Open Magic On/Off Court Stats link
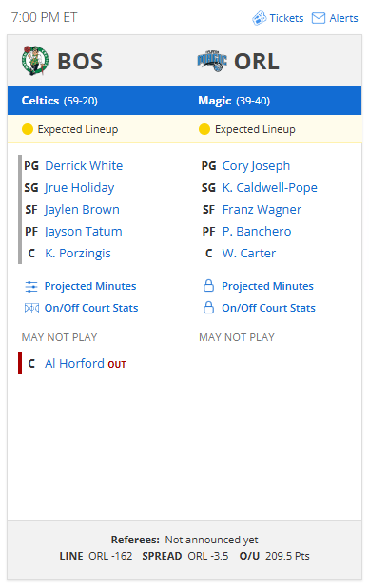 click(268, 308)
